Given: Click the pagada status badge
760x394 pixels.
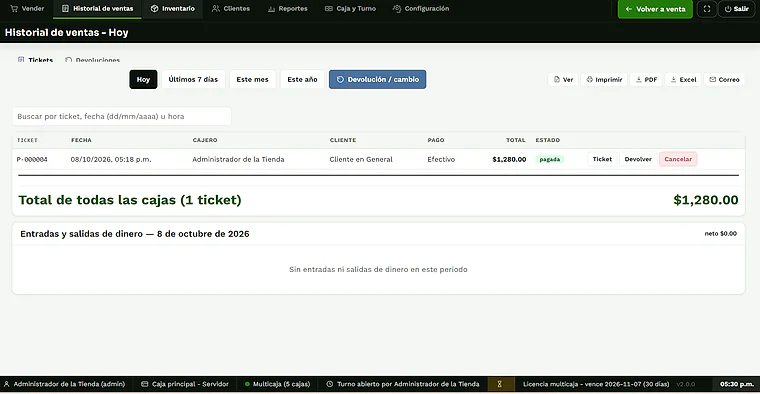Looking at the screenshot, I should click(550, 159).
